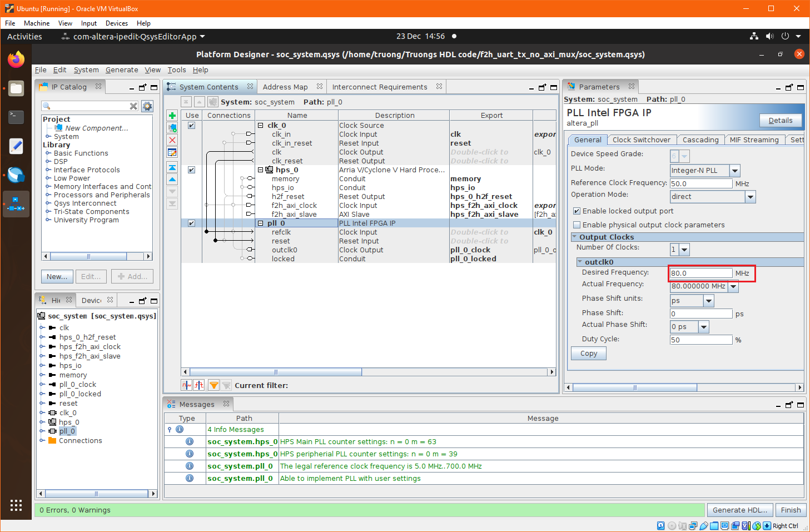This screenshot has height=532, width=810.
Task: Uncheck Enable locked output port
Action: [577, 211]
